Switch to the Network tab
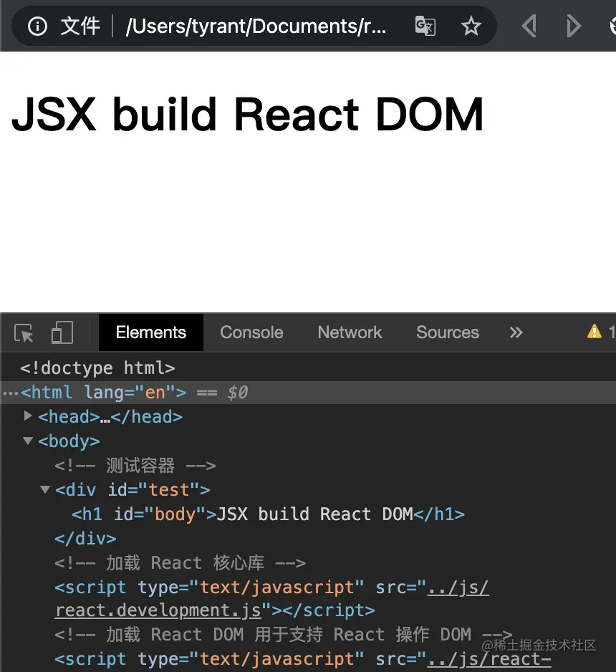 coord(350,332)
